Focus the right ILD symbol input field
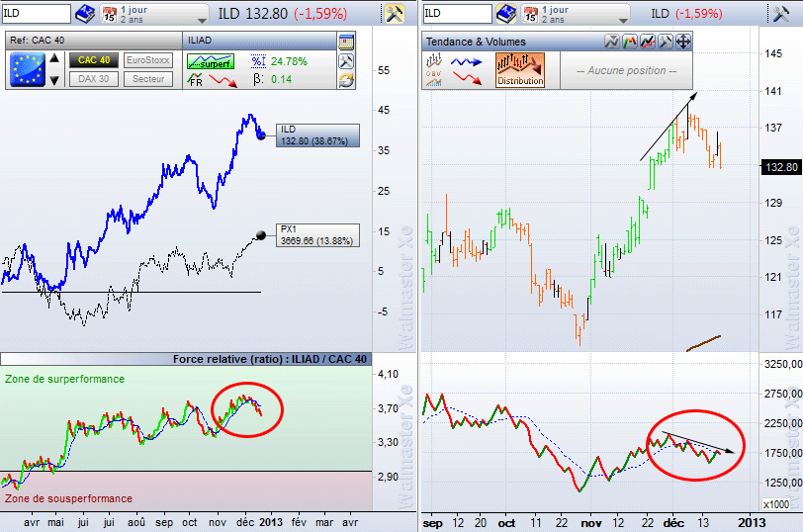The height and width of the screenshot is (532, 803). point(457,14)
